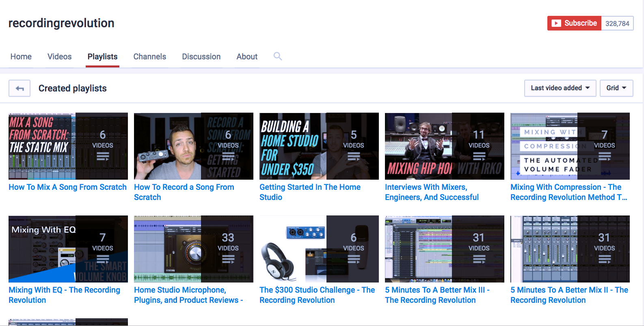Open Getting Started In The Home Studio link
Viewport: 644px width, 326px height.
pyautogui.click(x=310, y=192)
